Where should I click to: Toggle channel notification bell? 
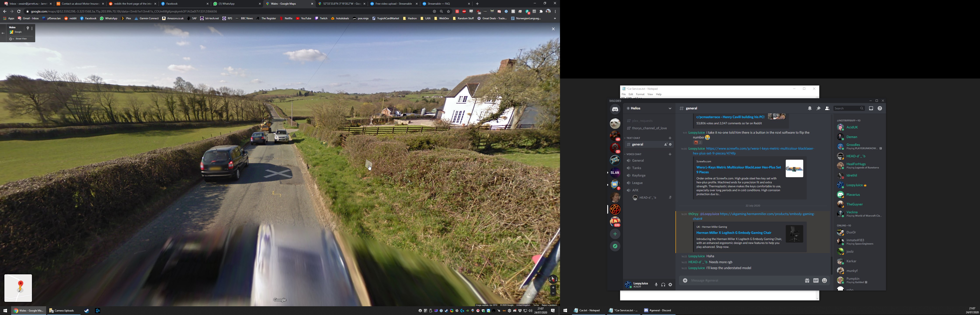point(810,108)
